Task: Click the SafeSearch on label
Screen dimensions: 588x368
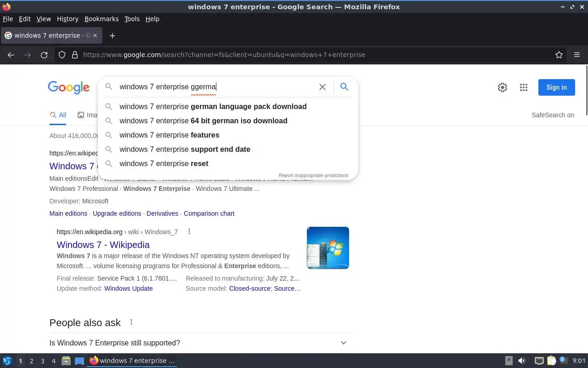Action: [553, 115]
